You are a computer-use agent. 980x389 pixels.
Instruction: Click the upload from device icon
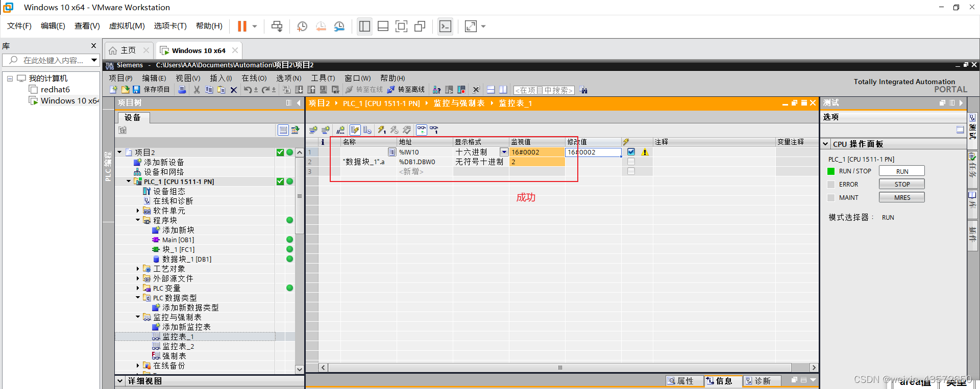point(311,90)
